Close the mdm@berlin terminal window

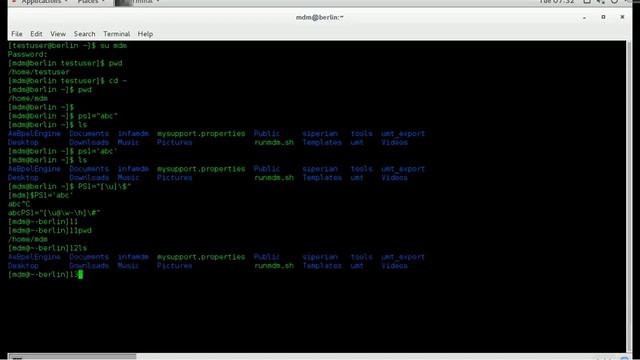pos(622,17)
